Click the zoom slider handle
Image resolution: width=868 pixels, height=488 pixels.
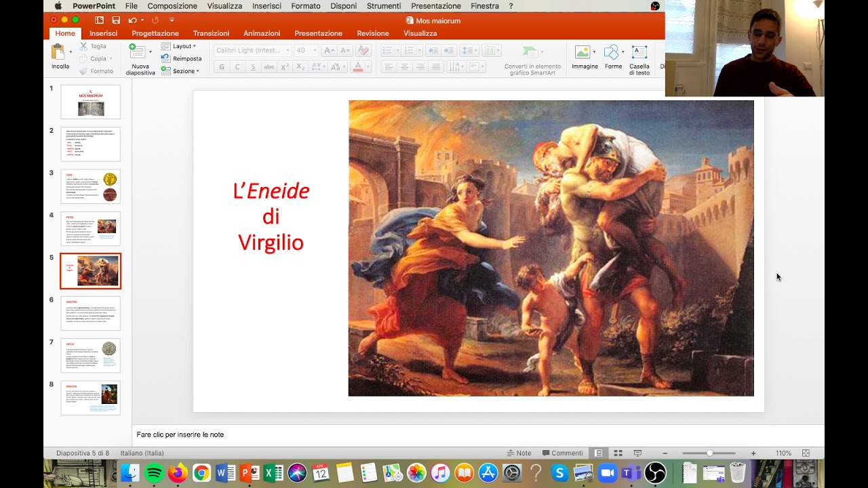(x=709, y=453)
